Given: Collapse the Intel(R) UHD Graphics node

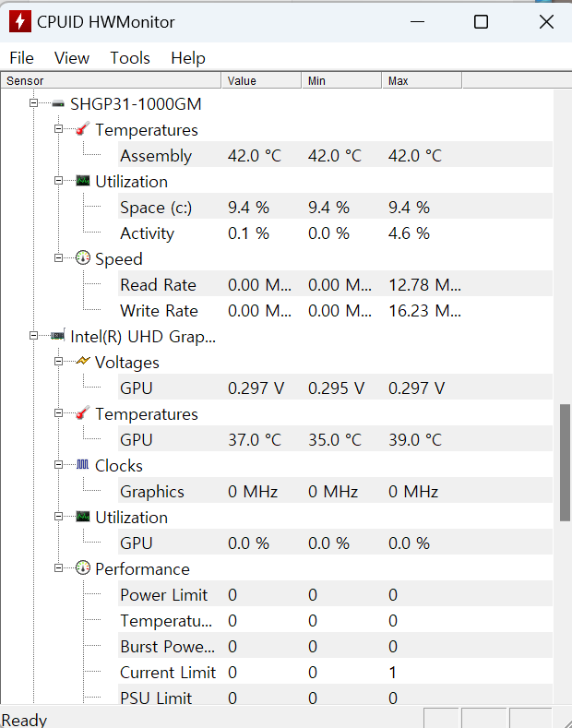Looking at the screenshot, I should [34, 336].
